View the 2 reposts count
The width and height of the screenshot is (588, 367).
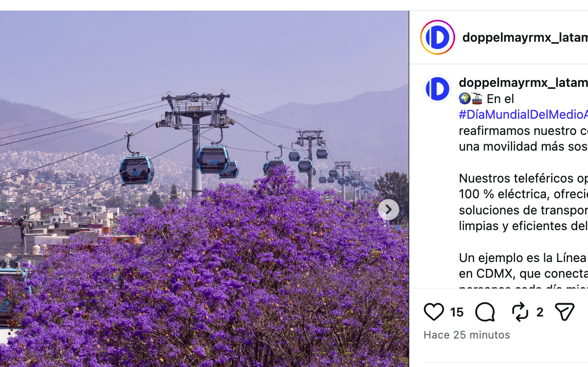point(539,312)
